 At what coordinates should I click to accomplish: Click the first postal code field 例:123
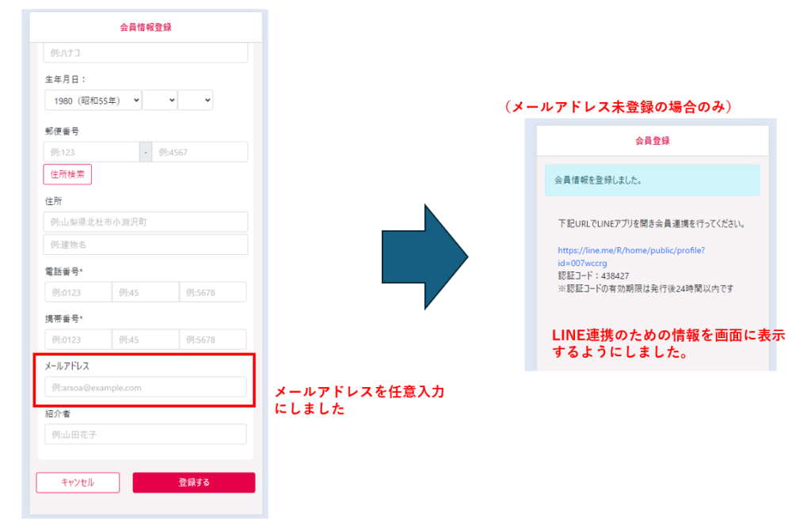click(x=91, y=152)
